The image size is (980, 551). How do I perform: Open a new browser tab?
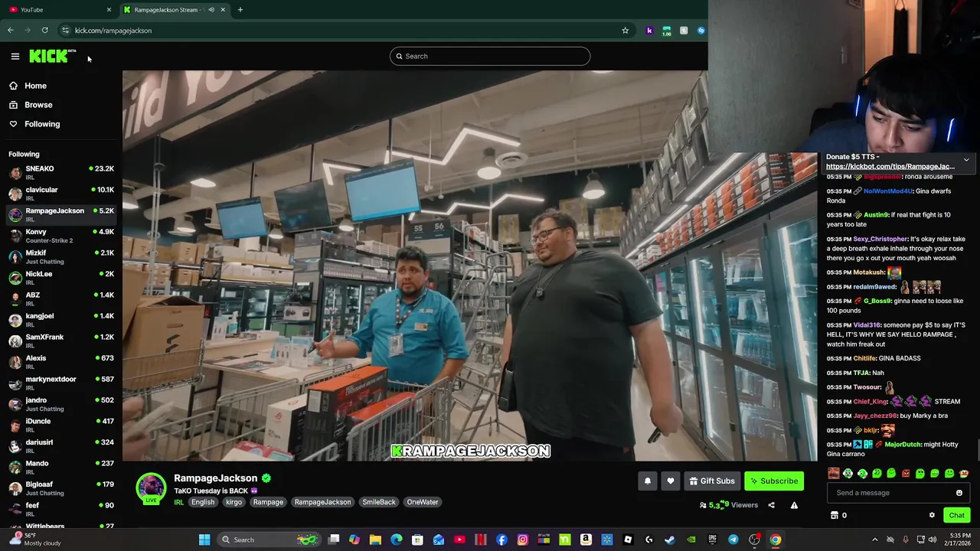(240, 9)
